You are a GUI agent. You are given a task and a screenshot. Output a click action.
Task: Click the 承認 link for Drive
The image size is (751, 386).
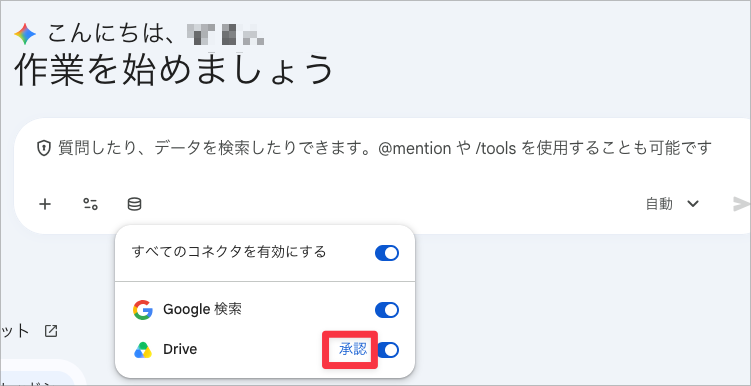point(353,350)
